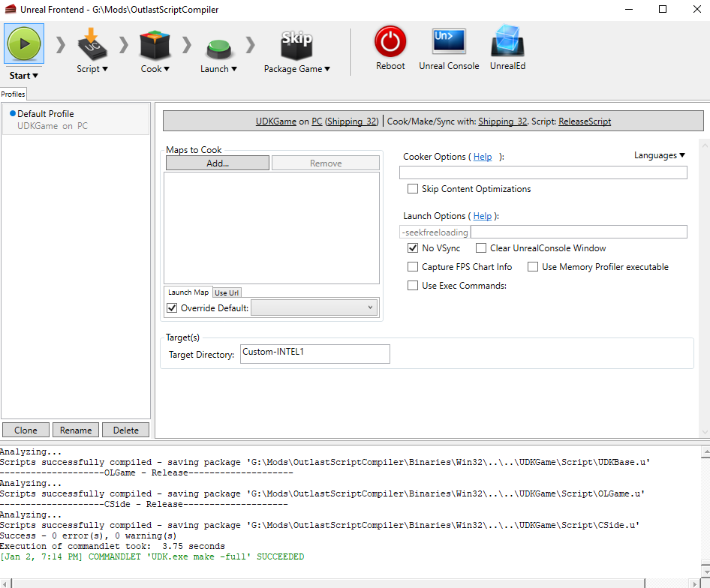Click the Cook/Make/Sync Shipping_32 link
The height and width of the screenshot is (588, 710).
point(503,121)
